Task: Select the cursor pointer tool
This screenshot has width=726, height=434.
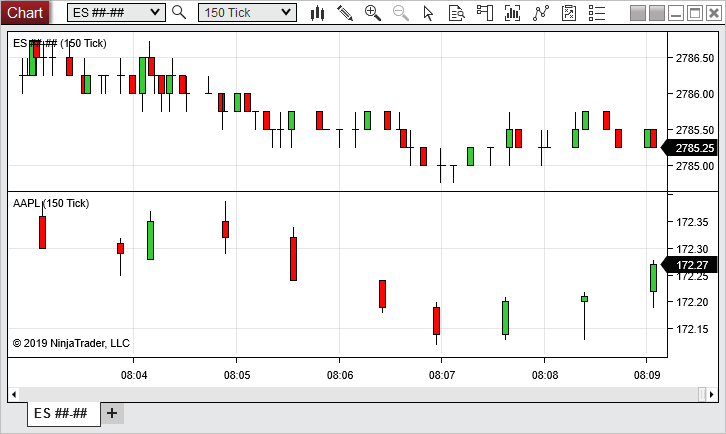Action: coord(429,13)
